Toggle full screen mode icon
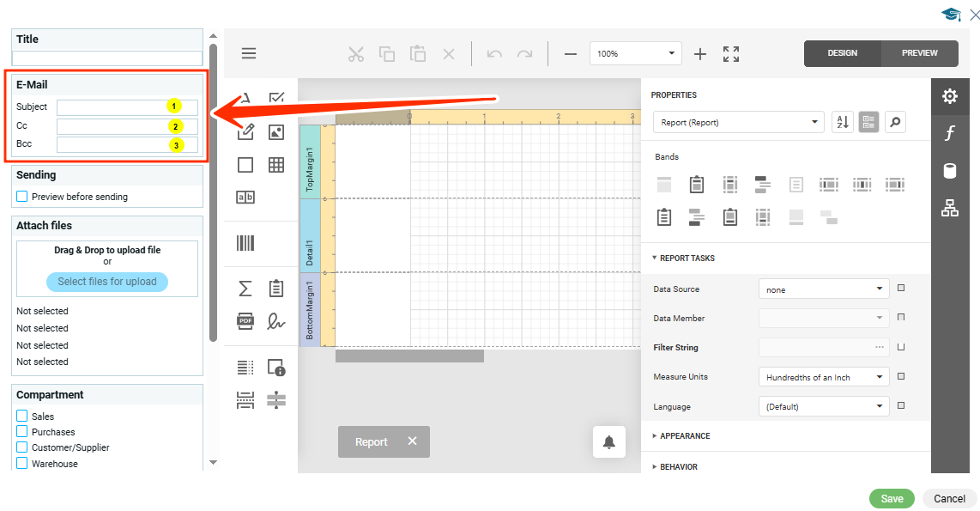 tap(731, 54)
